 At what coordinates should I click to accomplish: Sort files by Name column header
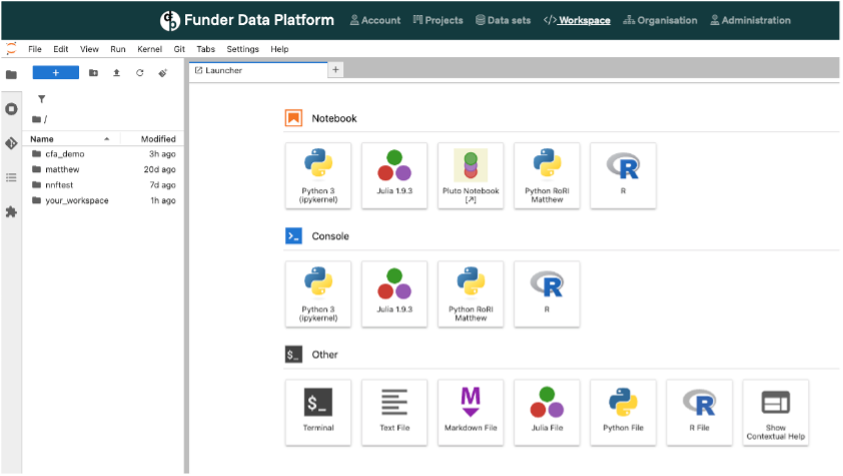coord(42,139)
